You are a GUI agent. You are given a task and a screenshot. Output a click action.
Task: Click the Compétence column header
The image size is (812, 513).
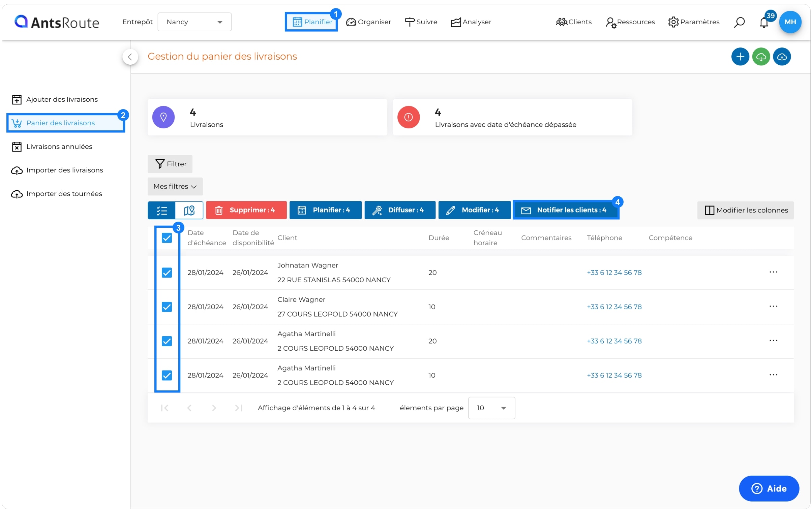tap(670, 238)
